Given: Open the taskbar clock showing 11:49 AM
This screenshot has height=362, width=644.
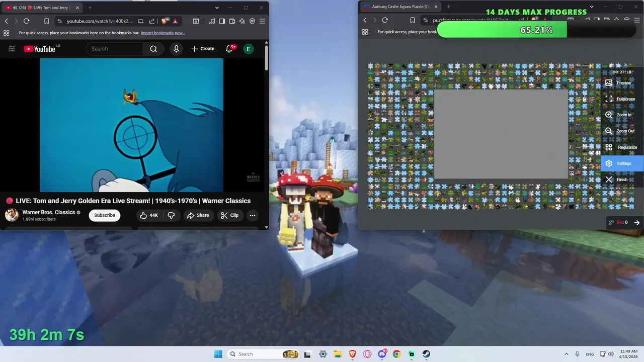Looking at the screenshot, I should (x=628, y=354).
